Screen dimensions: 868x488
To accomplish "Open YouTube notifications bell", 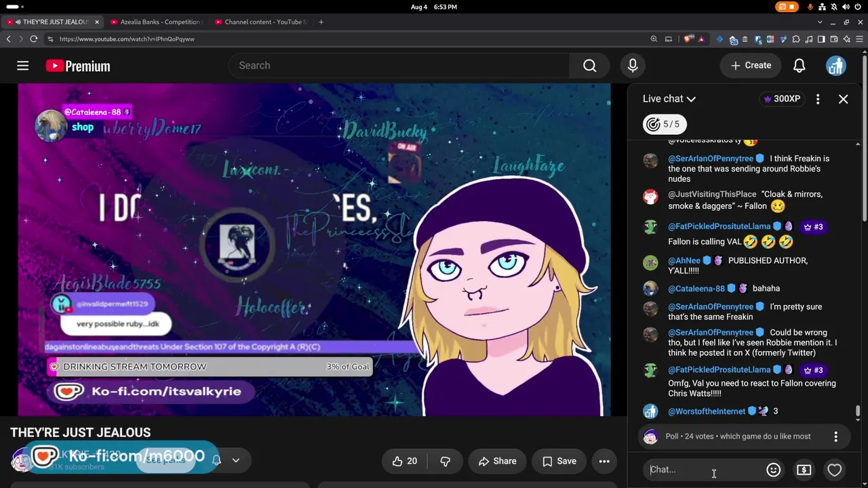I will click(x=800, y=66).
